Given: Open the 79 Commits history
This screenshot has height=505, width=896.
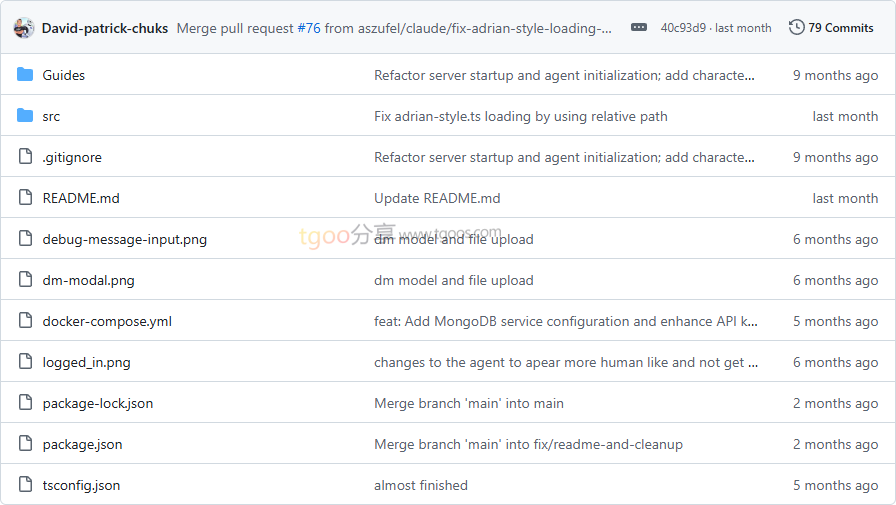Looking at the screenshot, I should coord(831,28).
